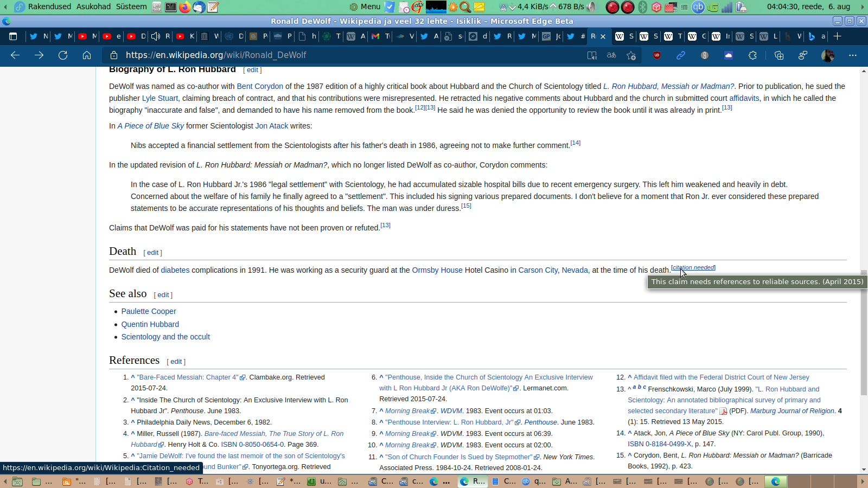The width and height of the screenshot is (868, 488).
Task: Add this page to favorites
Action: point(631,55)
